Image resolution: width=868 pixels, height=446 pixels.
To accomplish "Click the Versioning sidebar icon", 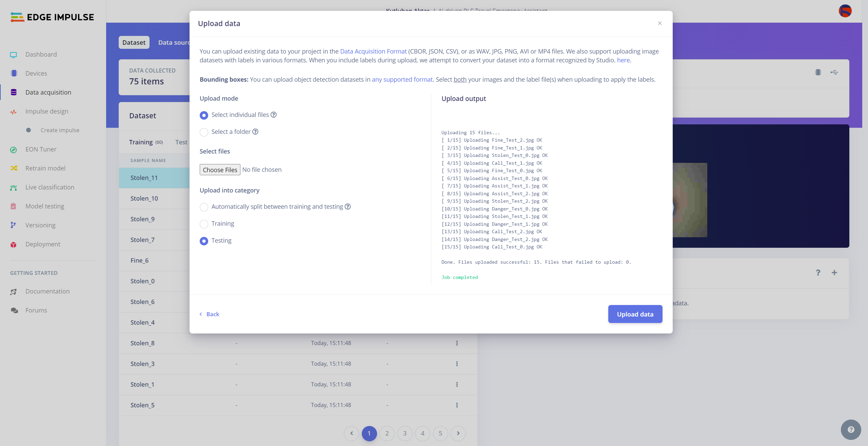I will coord(14,225).
